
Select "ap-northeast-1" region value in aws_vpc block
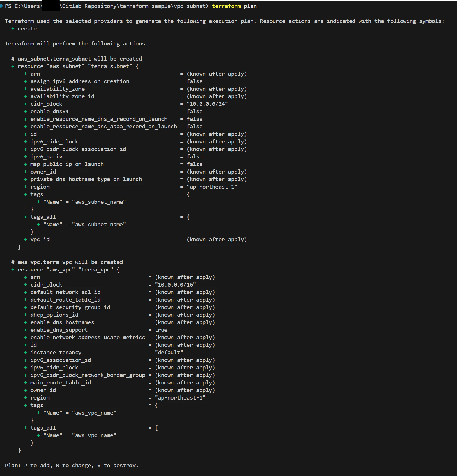(180, 398)
